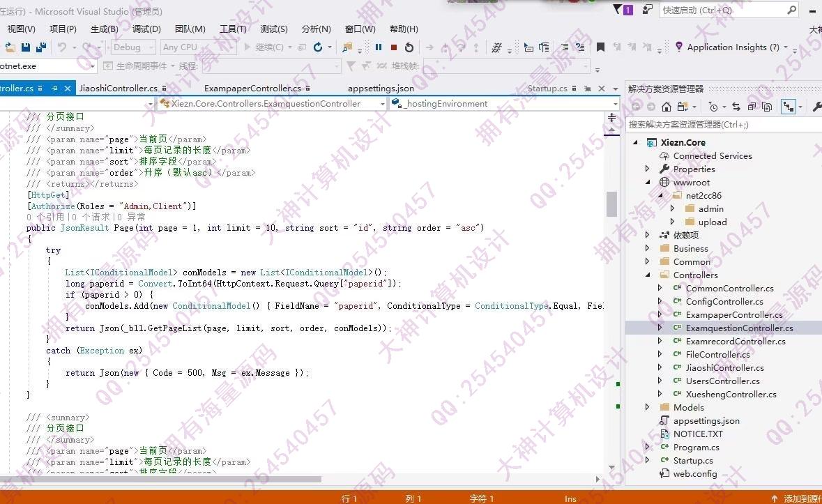Open the 生成(B) menu
This screenshot has height=504, width=822.
tap(105, 29)
